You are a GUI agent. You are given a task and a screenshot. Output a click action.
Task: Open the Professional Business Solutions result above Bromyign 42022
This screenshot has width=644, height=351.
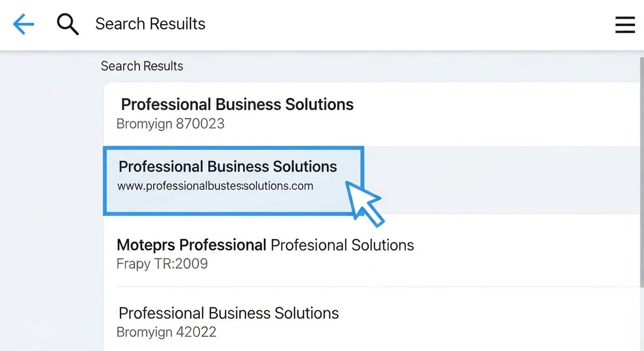[228, 313]
